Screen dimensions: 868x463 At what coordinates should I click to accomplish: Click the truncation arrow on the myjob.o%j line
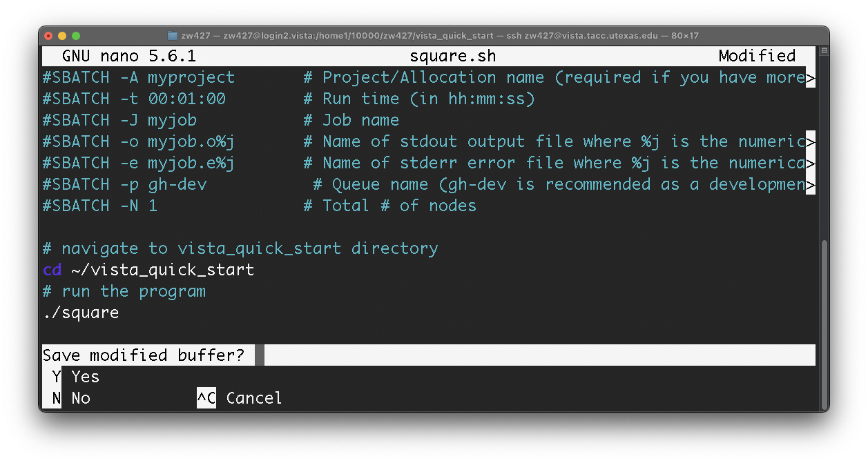(811, 141)
